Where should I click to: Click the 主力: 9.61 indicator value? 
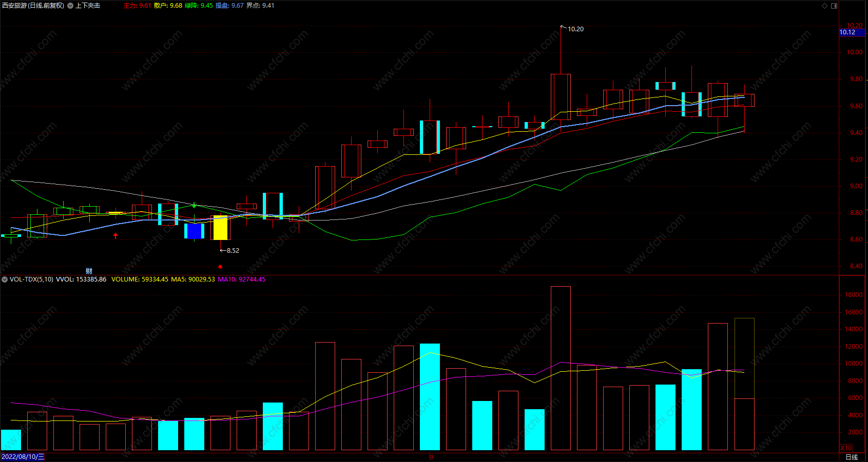tap(137, 6)
